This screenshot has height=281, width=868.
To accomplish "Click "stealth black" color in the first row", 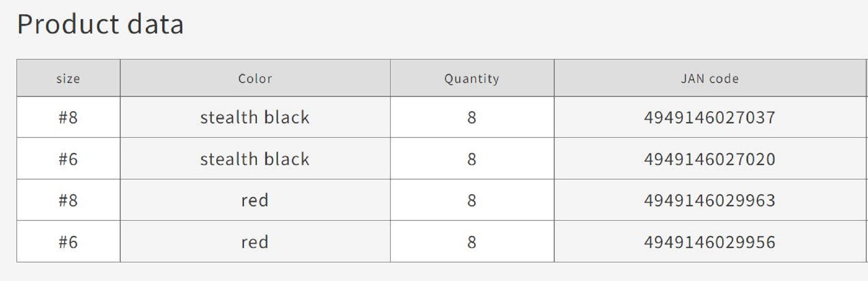I will click(x=255, y=117).
